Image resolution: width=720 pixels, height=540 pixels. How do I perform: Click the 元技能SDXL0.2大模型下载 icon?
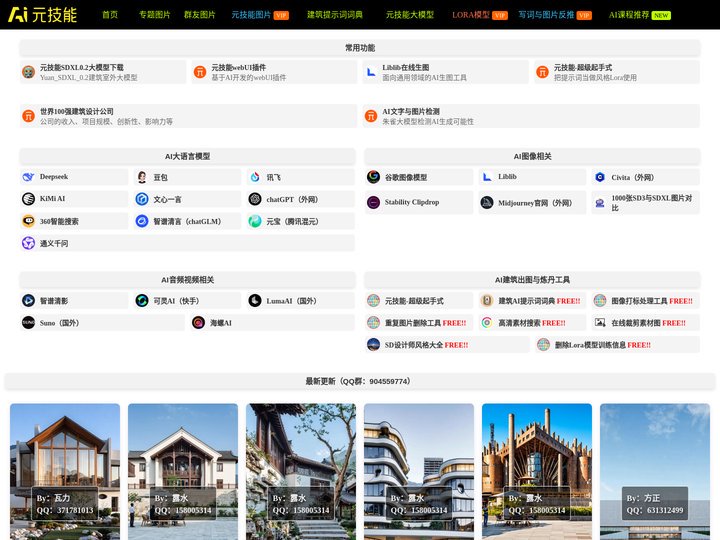click(x=28, y=72)
